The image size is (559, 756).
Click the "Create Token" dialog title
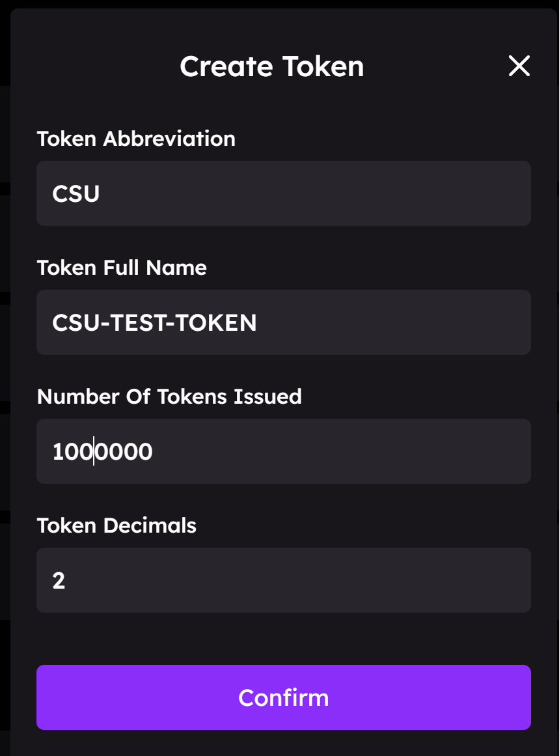point(271,66)
